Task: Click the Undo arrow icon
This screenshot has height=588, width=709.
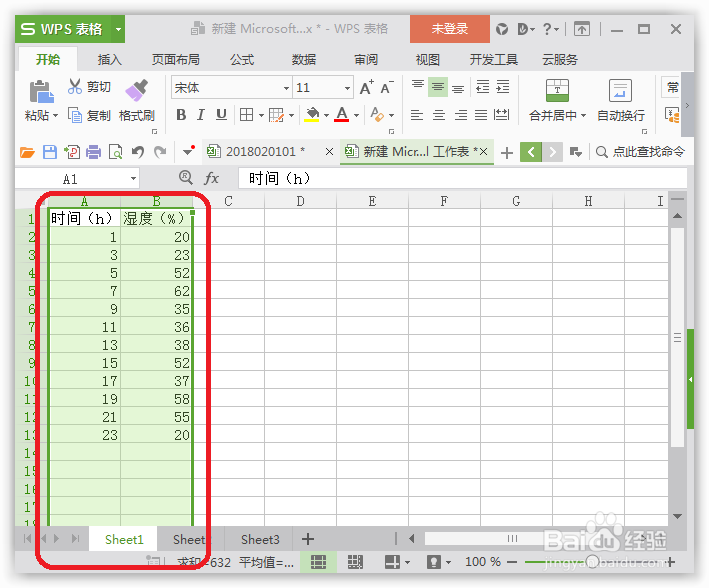Action: pyautogui.click(x=137, y=152)
